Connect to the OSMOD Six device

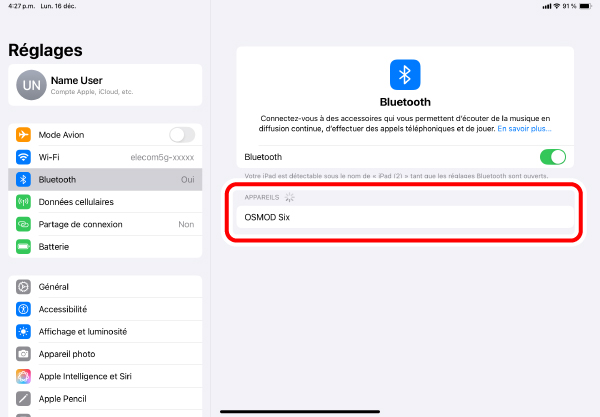click(405, 217)
